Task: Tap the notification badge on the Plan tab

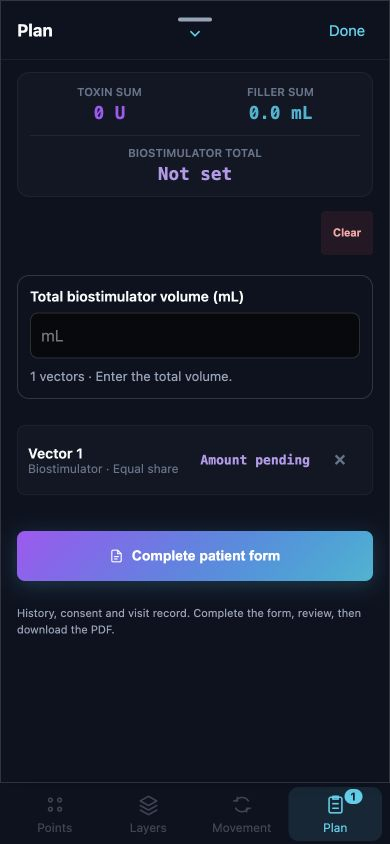Action: 353,796
